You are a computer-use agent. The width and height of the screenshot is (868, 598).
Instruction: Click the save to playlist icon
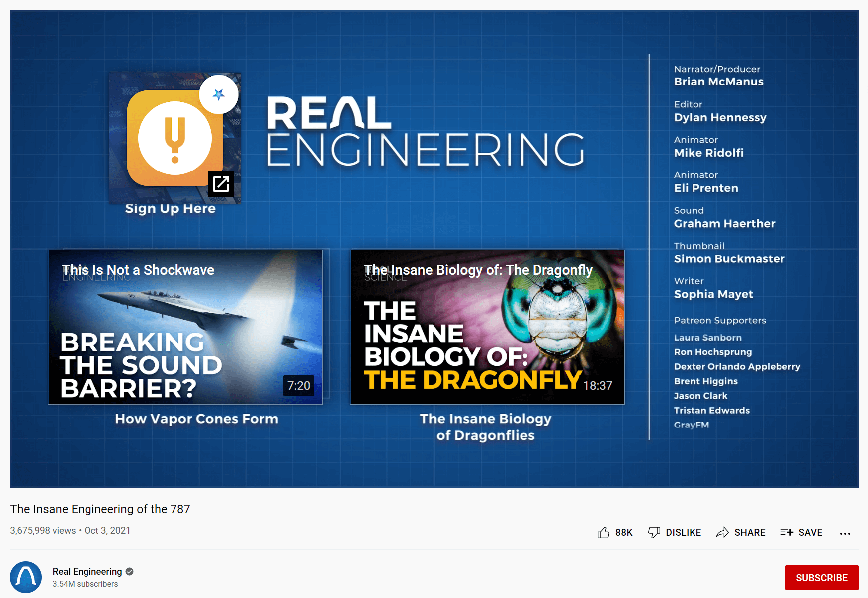[786, 532]
